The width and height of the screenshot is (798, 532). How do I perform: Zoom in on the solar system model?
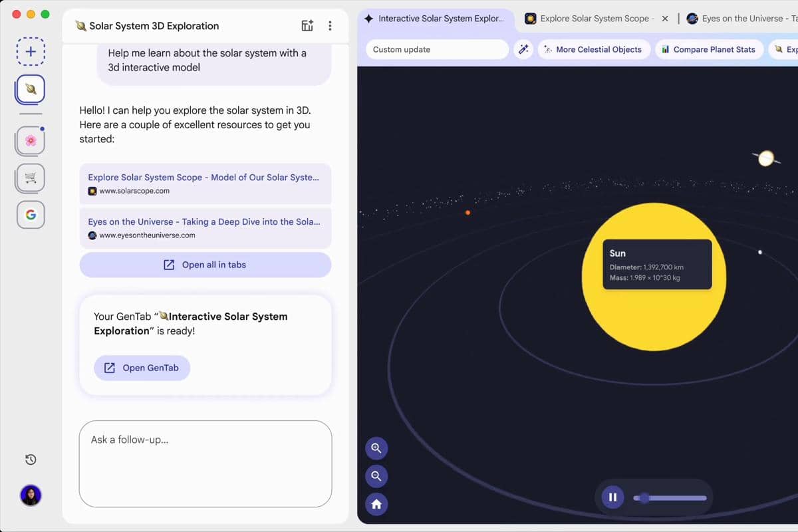(x=376, y=448)
